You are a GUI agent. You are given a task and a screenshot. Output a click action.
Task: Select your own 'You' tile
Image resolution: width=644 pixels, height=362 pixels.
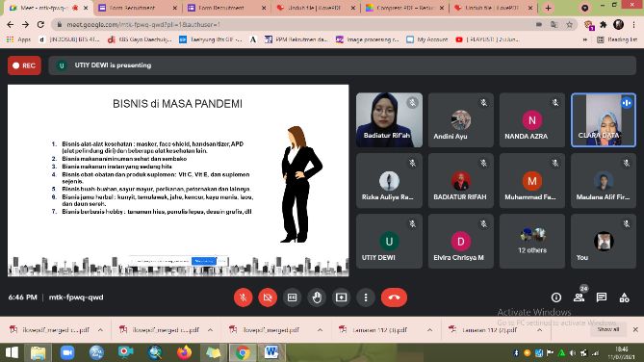(x=604, y=242)
